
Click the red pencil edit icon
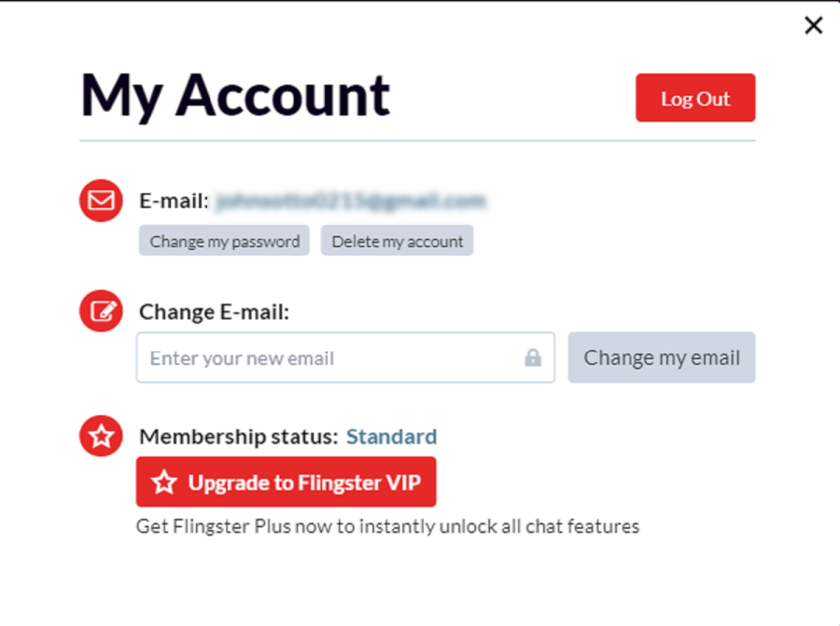tap(101, 312)
